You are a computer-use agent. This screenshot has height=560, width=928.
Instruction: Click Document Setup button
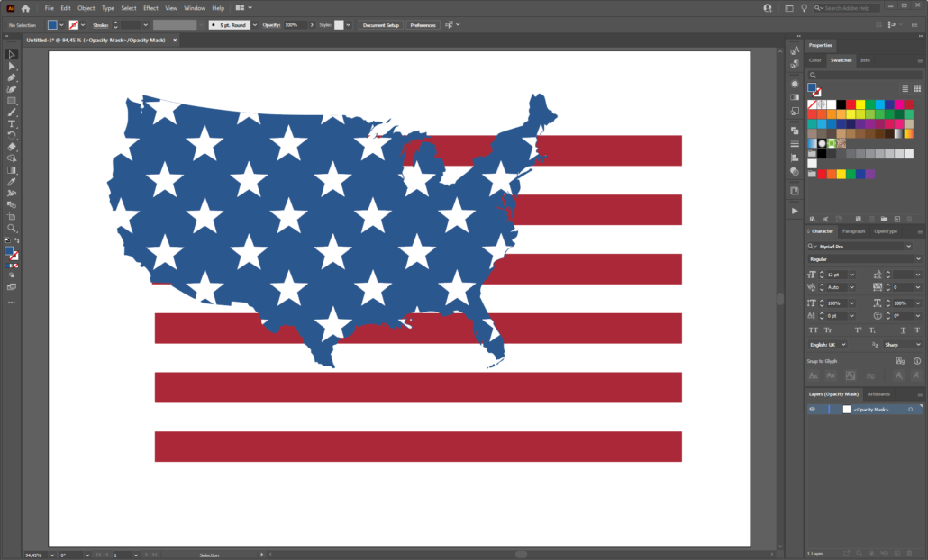pos(380,25)
